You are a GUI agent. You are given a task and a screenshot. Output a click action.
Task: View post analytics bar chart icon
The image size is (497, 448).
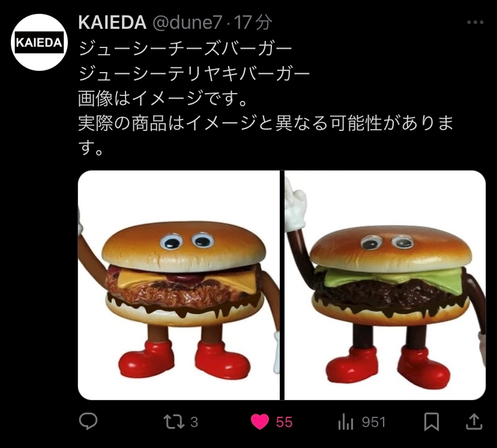346,422
